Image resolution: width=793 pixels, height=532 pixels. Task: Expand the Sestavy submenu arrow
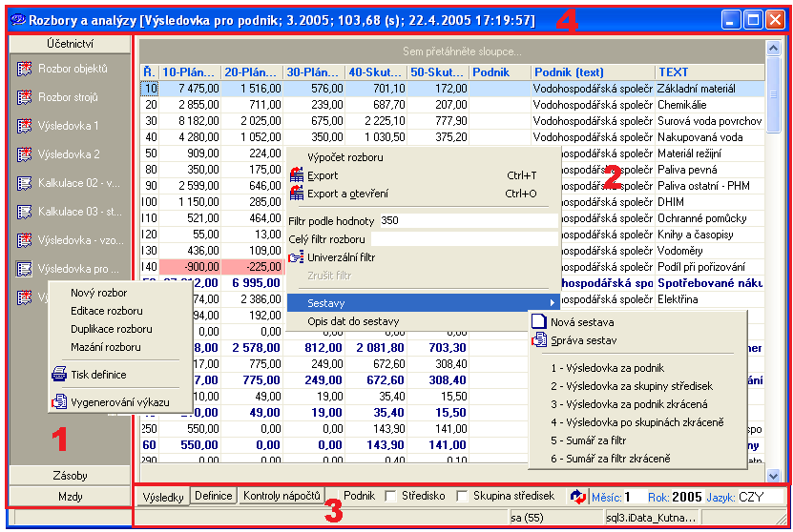point(551,302)
